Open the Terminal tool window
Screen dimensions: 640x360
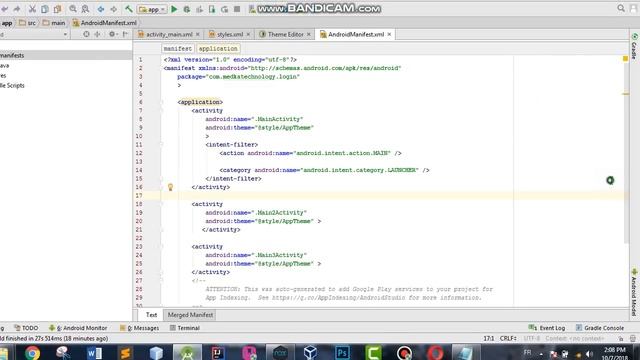coord(184,328)
